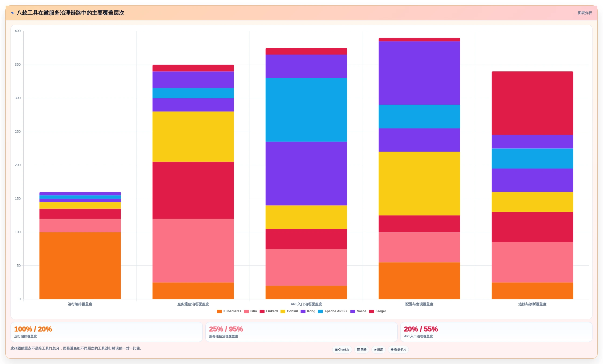Click the 服务通信治理覆盖度 x-axis label
Screen dimensions: 603x364
click(193, 304)
